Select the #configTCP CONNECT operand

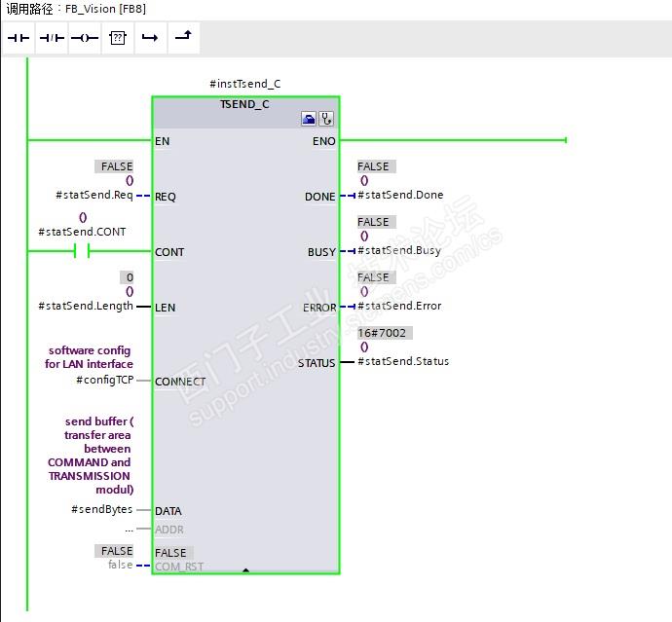coord(105,380)
